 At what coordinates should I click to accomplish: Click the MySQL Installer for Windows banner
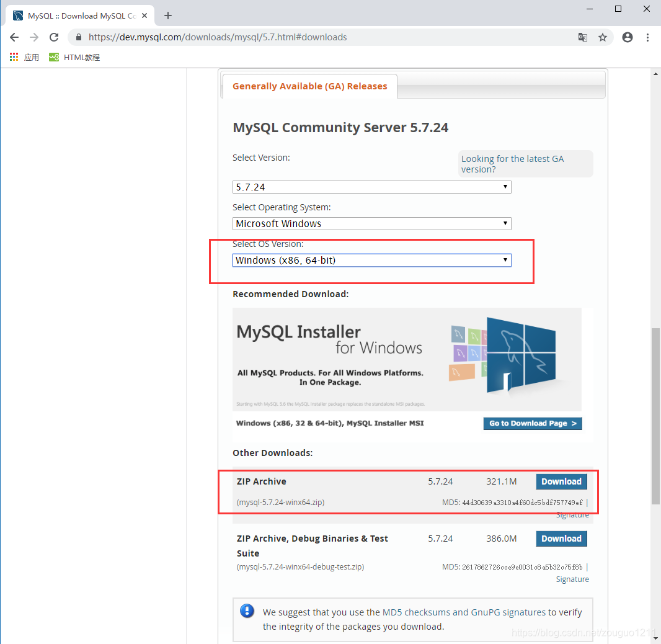tap(407, 359)
